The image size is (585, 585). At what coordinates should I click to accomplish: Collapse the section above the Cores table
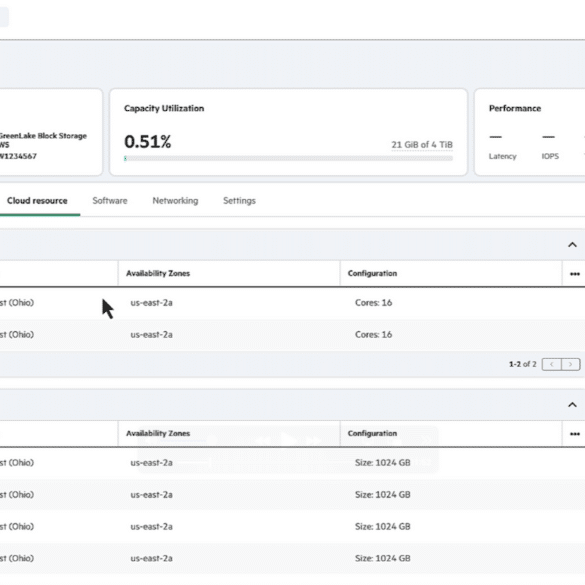click(572, 245)
